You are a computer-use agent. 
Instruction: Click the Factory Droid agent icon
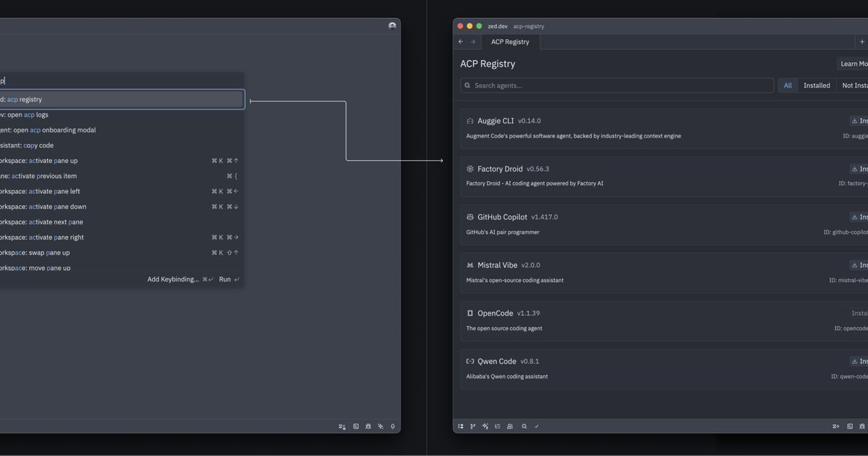point(470,169)
